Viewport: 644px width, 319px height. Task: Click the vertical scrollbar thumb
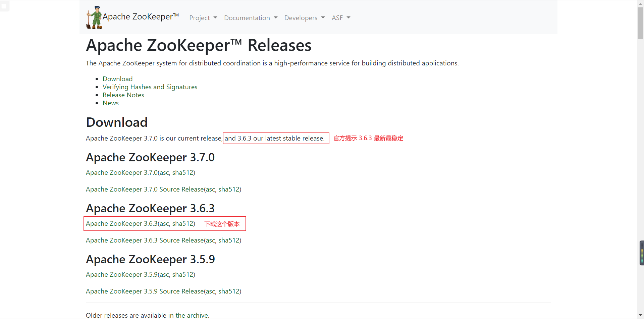[641, 23]
